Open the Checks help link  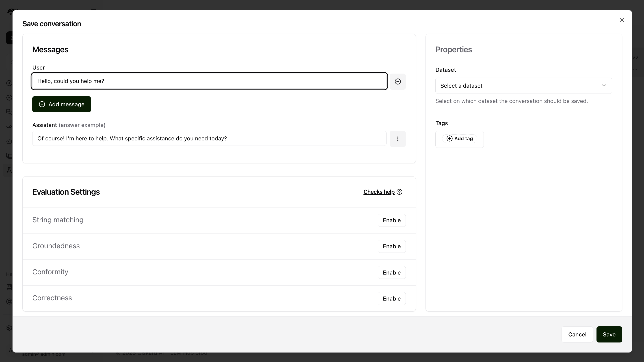pyautogui.click(x=379, y=192)
